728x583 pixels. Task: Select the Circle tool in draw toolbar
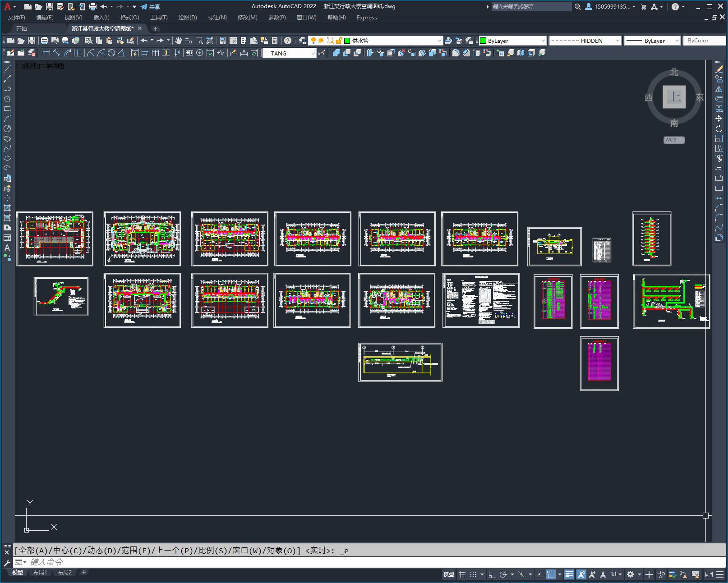(x=7, y=129)
